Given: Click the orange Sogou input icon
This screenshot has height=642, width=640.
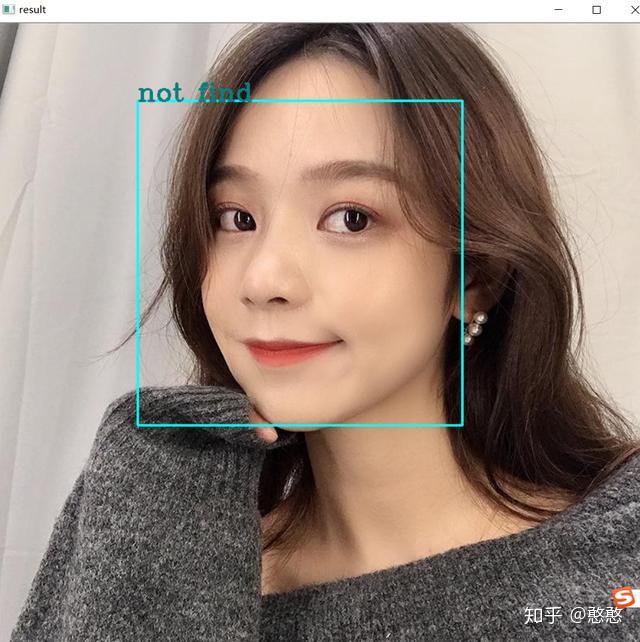Looking at the screenshot, I should coord(626,597).
